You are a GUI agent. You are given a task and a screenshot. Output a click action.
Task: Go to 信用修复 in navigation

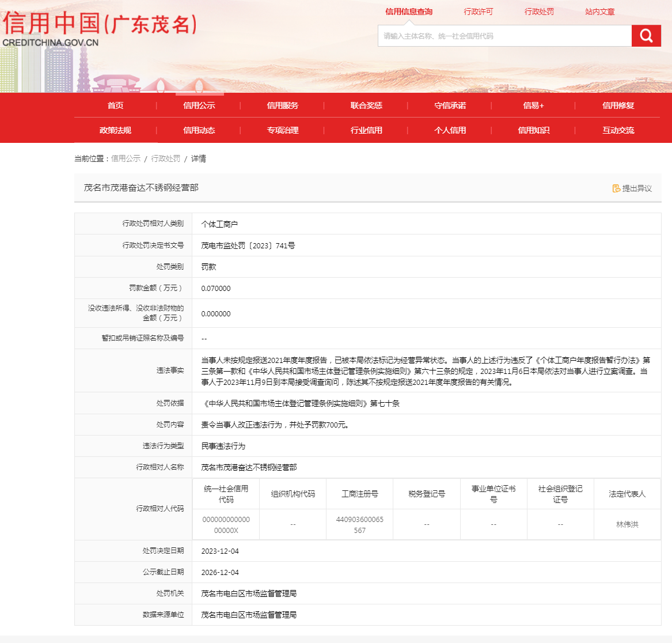click(x=618, y=105)
